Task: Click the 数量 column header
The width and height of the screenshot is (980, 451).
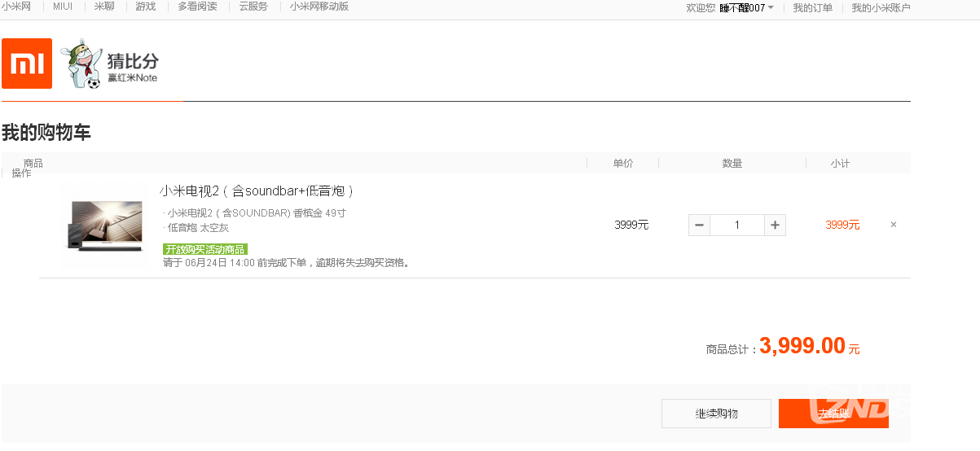Action: click(x=732, y=164)
